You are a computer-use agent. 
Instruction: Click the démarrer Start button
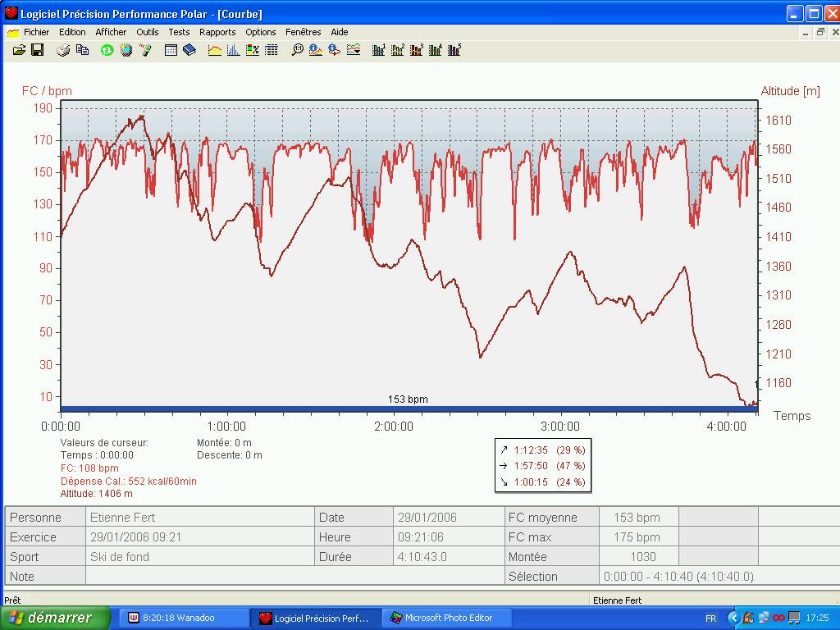tap(56, 618)
